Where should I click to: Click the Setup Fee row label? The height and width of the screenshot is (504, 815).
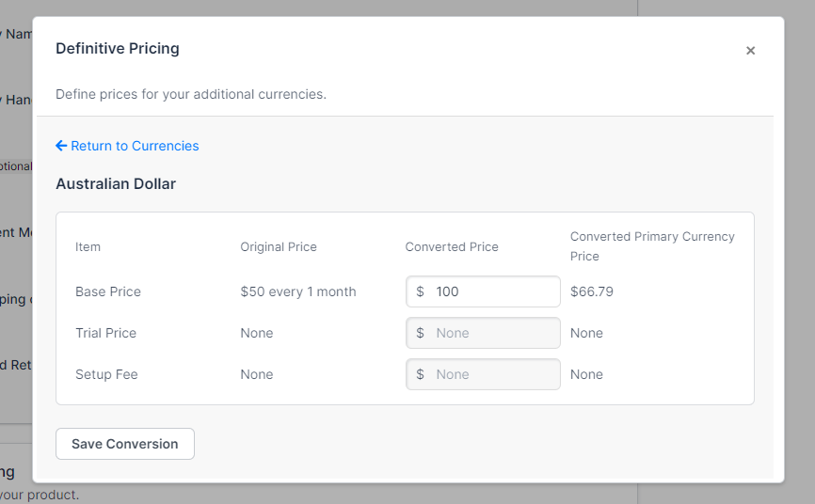click(106, 374)
